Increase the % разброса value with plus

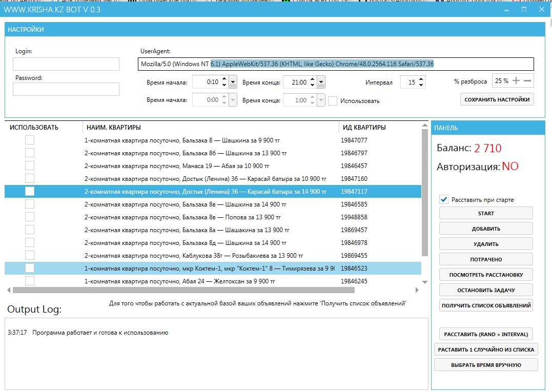click(516, 81)
